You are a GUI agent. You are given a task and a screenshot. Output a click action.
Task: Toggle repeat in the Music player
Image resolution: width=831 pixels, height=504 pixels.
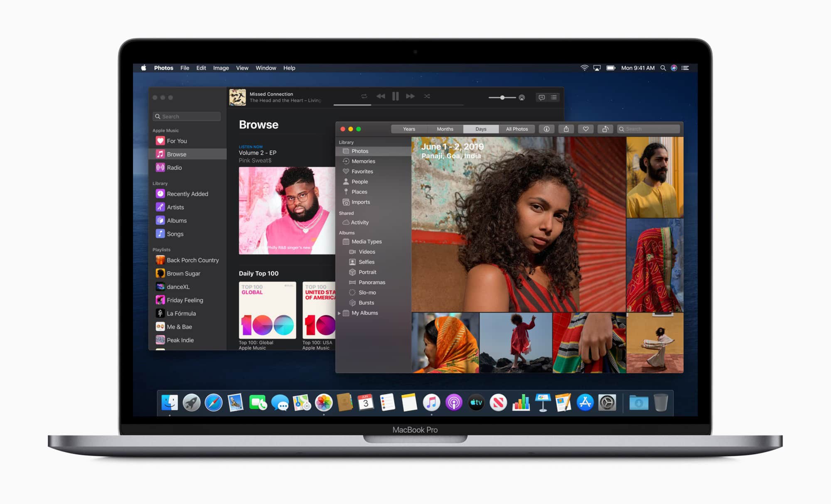[364, 96]
